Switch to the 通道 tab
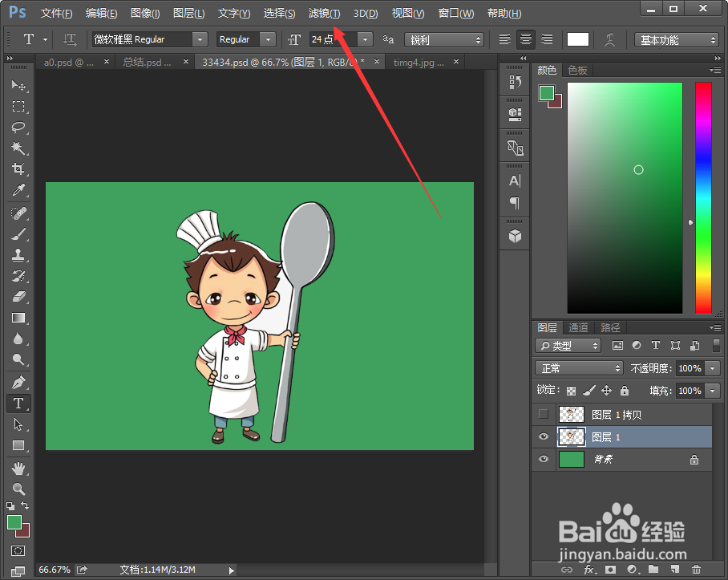The width and height of the screenshot is (728, 580). click(578, 327)
